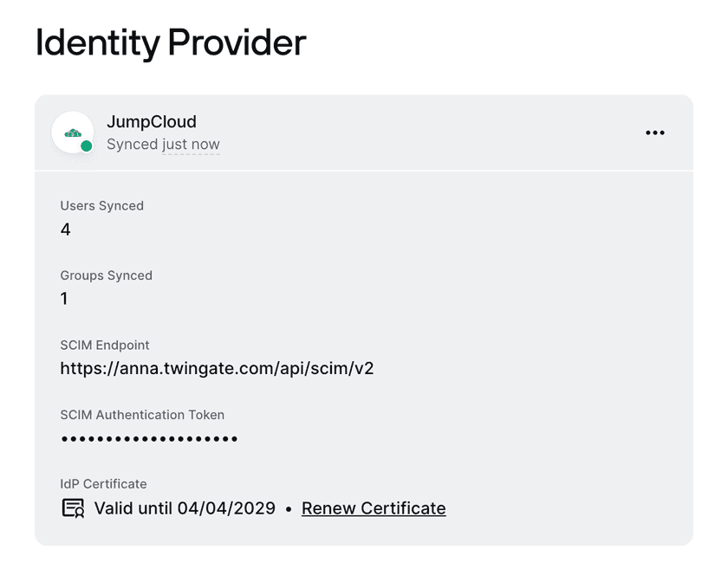This screenshot has height=569, width=728.
Task: Click the Groups Synced label
Action: click(106, 275)
